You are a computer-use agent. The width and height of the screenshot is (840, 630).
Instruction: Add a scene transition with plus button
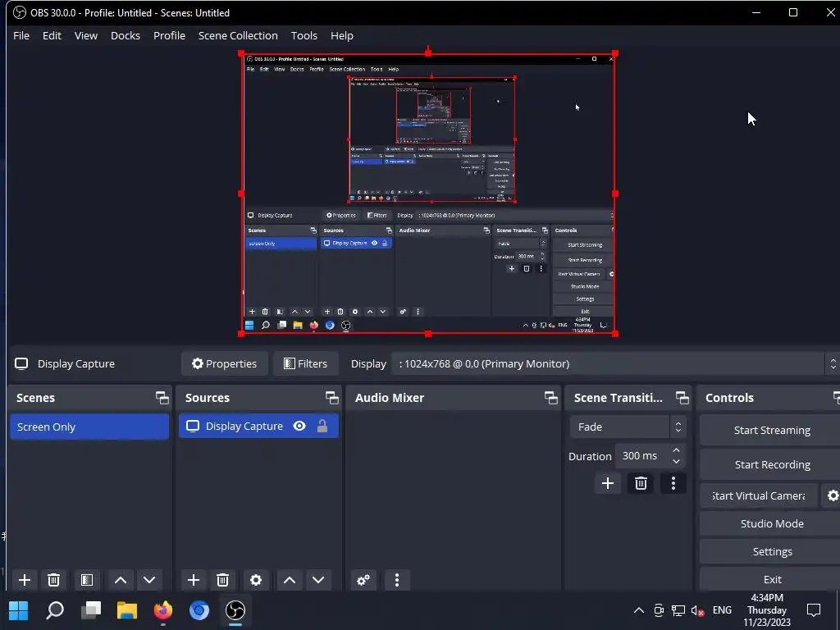[x=608, y=483]
